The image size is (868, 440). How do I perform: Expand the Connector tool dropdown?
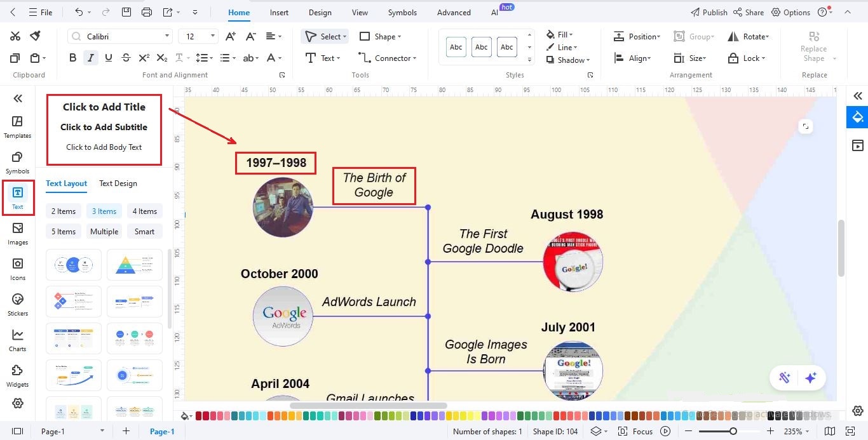click(x=388, y=58)
